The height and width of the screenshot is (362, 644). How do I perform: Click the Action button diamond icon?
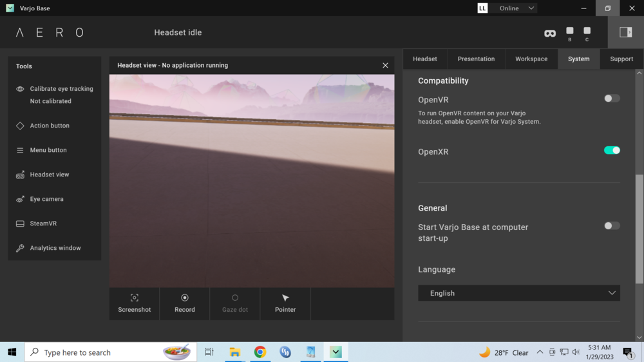point(20,126)
